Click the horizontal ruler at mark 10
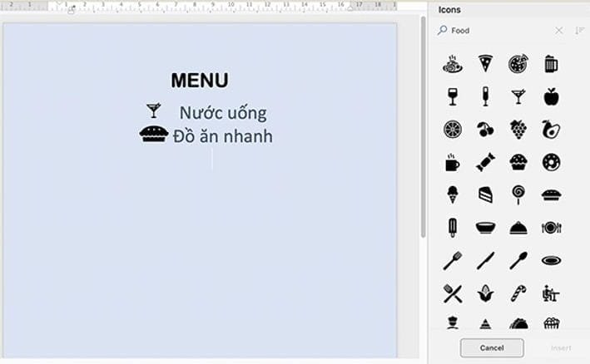This screenshot has height=364, width=590. click(231, 4)
